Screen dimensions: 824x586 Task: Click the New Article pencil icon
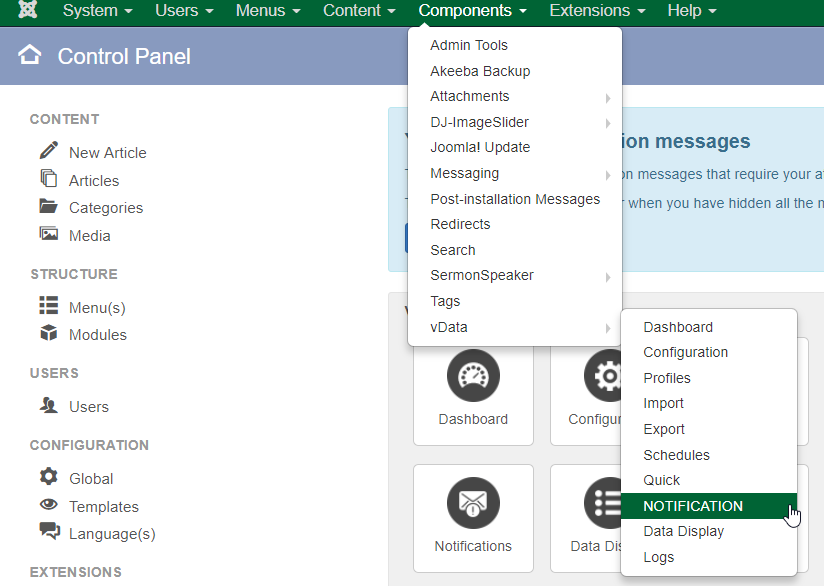(x=48, y=151)
